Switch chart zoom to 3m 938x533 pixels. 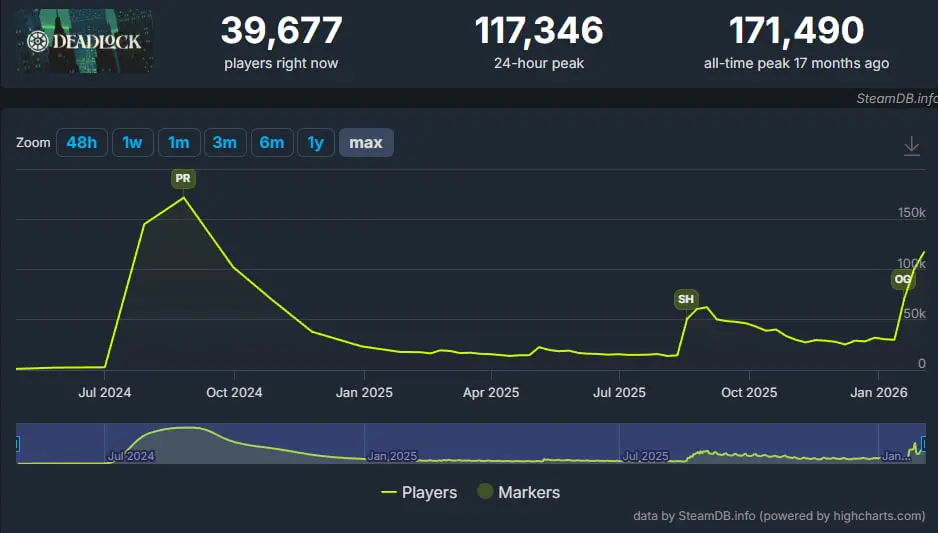coord(225,143)
